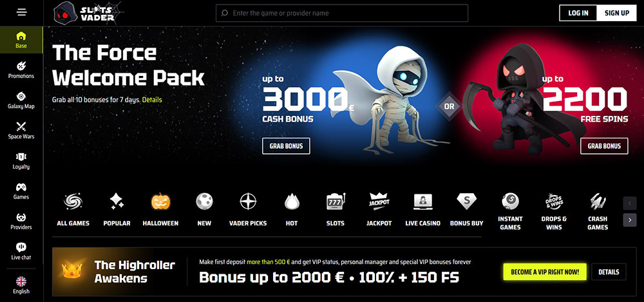Open the Providers sidebar icon
Image resolution: width=644 pixels, height=302 pixels.
click(x=21, y=217)
